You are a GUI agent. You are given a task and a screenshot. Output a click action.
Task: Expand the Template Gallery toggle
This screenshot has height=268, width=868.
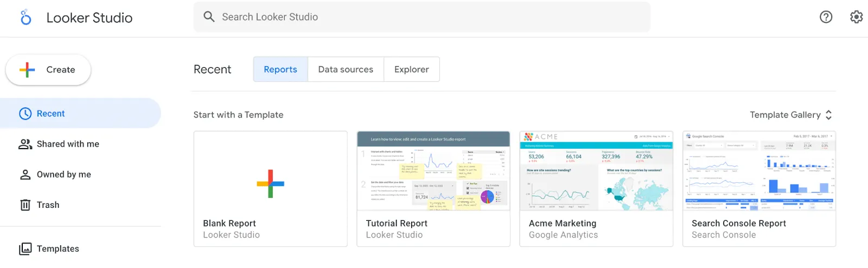tap(791, 115)
